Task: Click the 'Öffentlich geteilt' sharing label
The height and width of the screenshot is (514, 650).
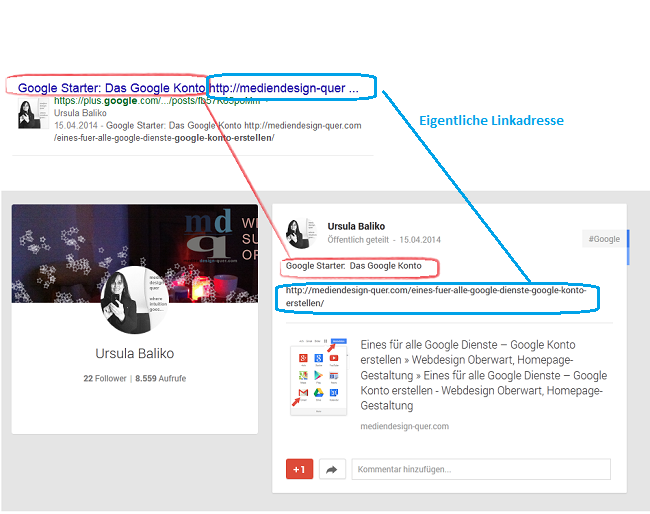Action: [358, 240]
